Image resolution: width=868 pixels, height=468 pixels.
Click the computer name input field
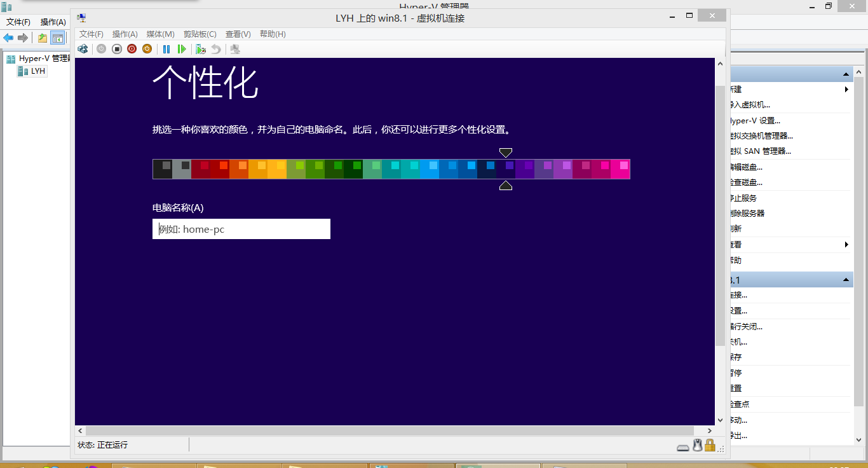[241, 229]
